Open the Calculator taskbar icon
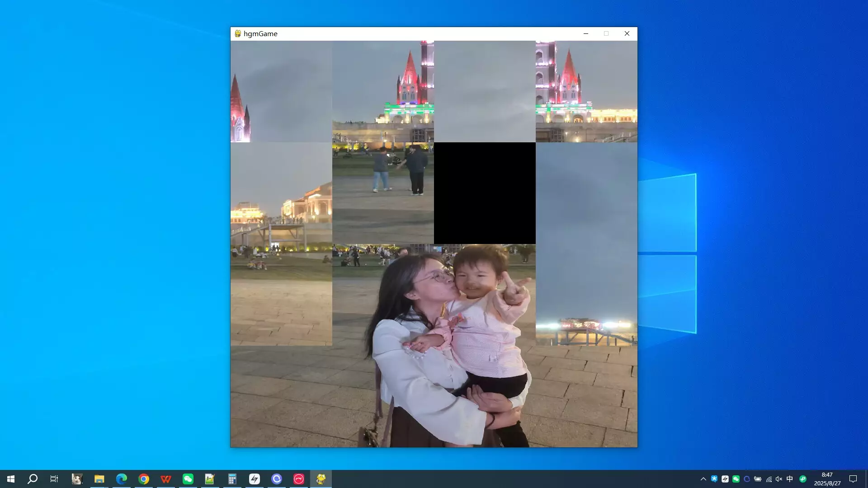This screenshot has width=868, height=488. pyautogui.click(x=232, y=479)
